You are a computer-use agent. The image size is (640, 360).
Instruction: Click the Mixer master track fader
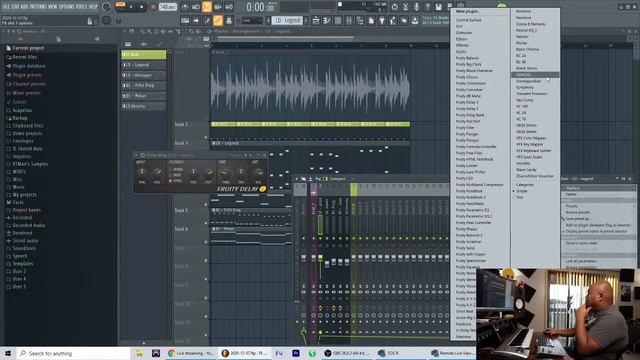tap(303, 258)
